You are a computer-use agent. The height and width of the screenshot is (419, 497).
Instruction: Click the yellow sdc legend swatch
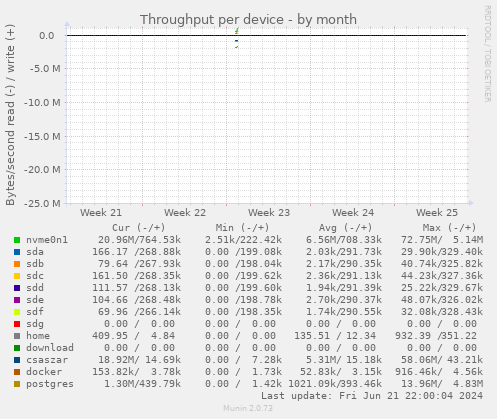[x=17, y=276]
